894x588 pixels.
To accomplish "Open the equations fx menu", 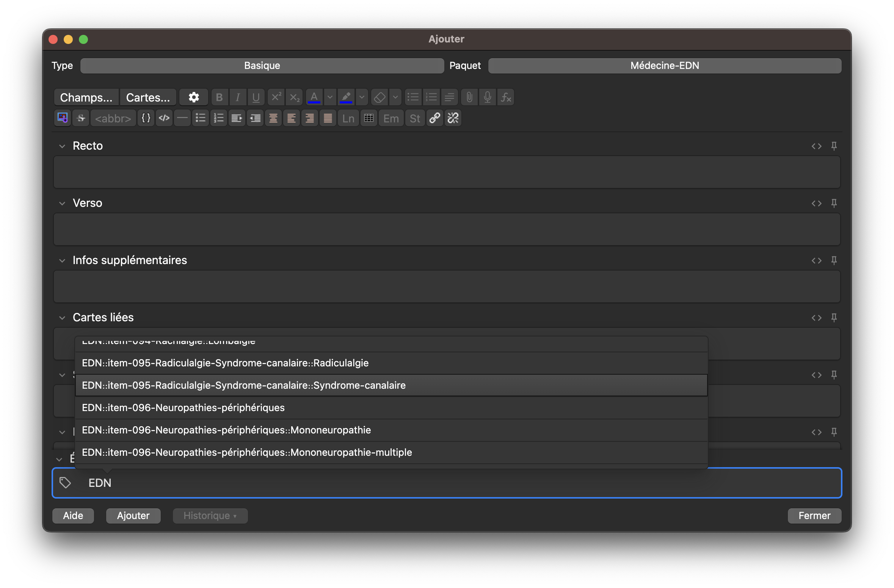I will click(x=506, y=97).
